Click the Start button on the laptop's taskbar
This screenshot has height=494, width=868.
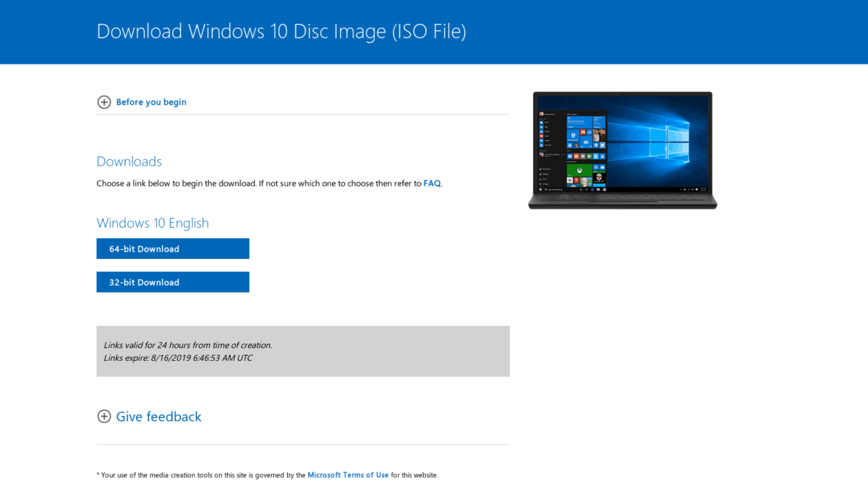click(540, 189)
